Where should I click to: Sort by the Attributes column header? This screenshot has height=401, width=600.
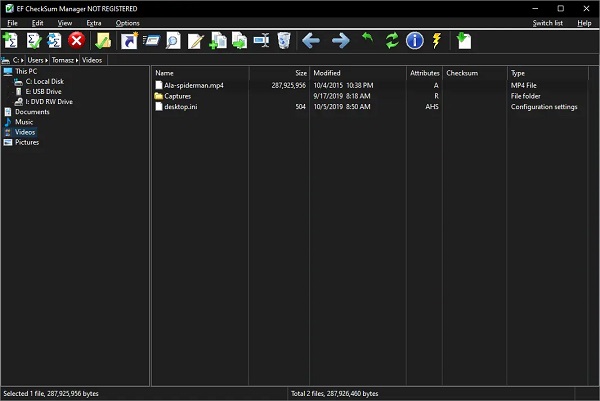point(424,73)
